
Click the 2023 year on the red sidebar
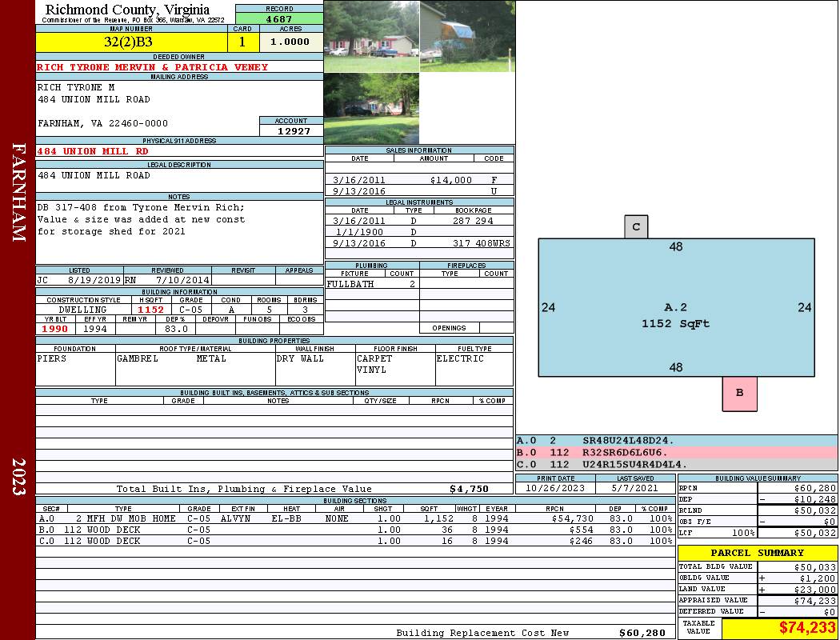(x=18, y=477)
